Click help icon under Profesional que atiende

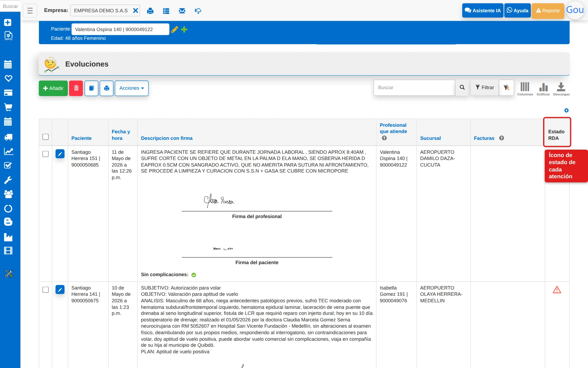(384, 138)
